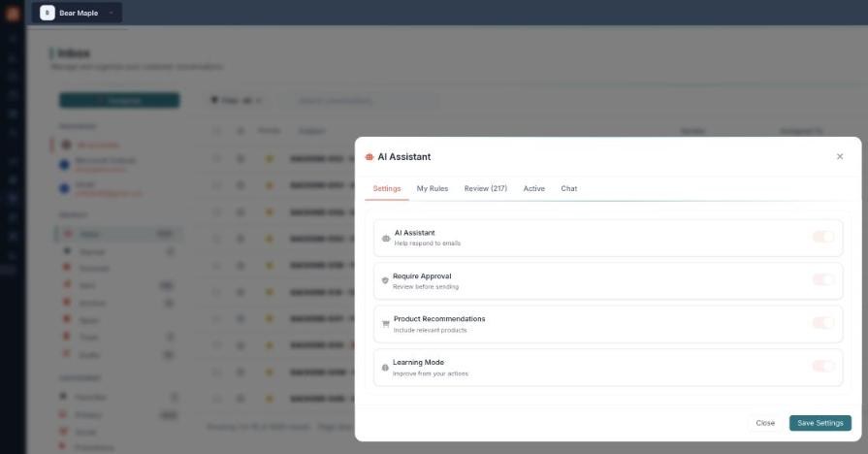Image resolution: width=868 pixels, height=454 pixels.
Task: Click the blurred green compose button in Inbox
Action: point(119,100)
